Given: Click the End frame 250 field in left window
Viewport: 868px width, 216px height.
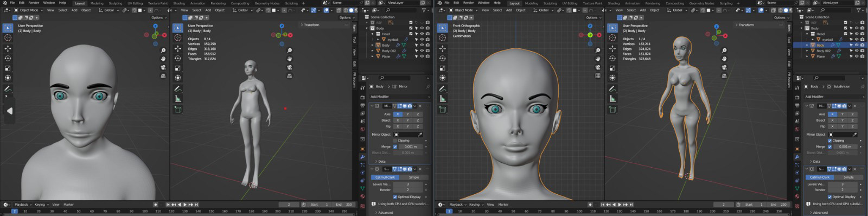Looking at the screenshot, I should coord(344,205).
